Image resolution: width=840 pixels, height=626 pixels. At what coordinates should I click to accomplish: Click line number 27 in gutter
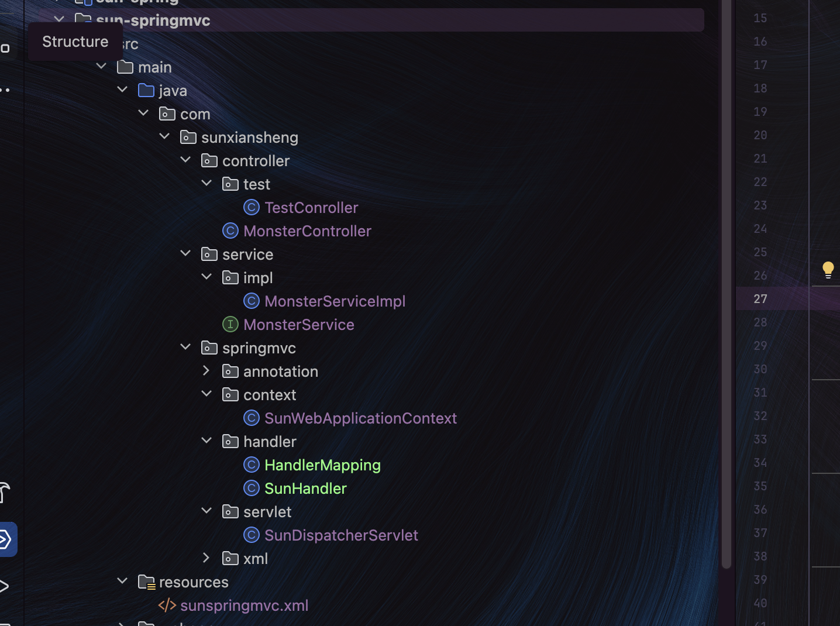point(760,299)
